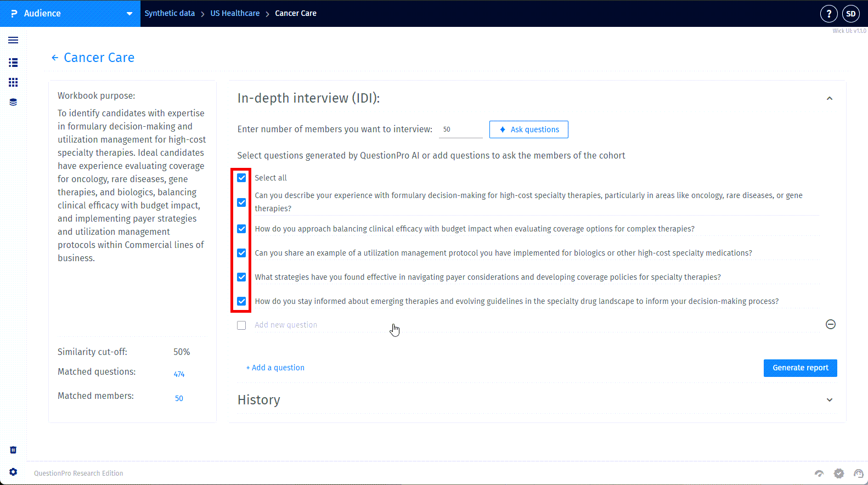Expand the History section
Viewport: 868px width, 485px height.
830,400
